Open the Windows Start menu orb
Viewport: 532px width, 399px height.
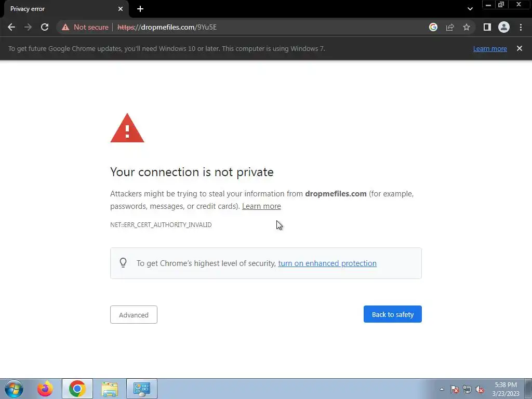[x=14, y=389]
